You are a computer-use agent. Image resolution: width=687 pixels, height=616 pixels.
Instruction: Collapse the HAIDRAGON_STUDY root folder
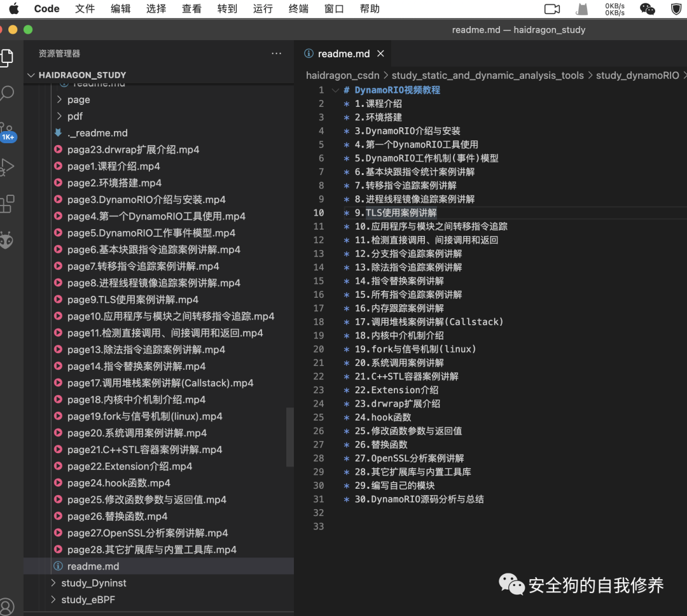(31, 75)
